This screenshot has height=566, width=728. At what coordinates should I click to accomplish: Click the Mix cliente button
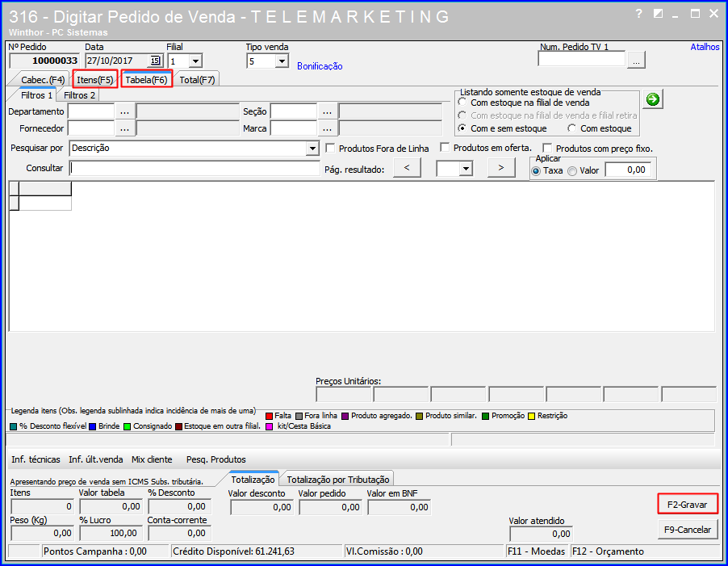click(x=152, y=459)
